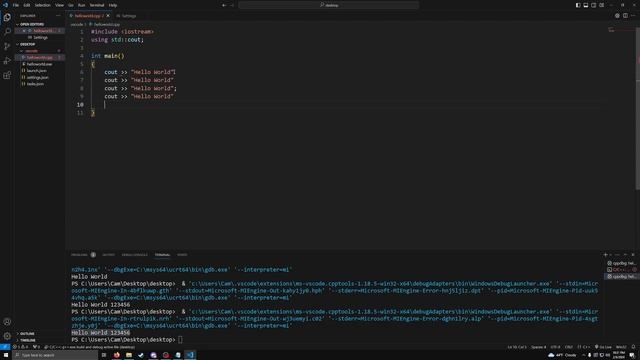Open helloworld.exe in the explorer
The height and width of the screenshot is (360, 640).
tap(40, 64)
